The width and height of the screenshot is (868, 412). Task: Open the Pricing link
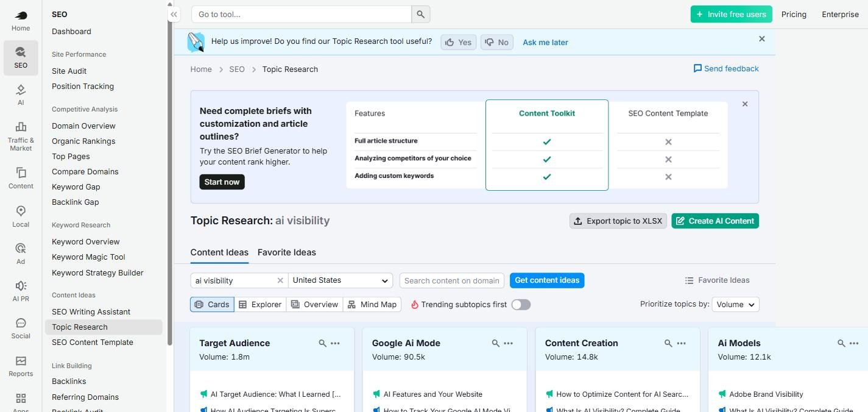(x=794, y=14)
